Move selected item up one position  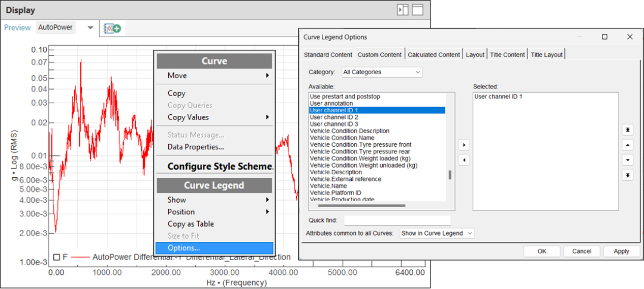[628, 145]
